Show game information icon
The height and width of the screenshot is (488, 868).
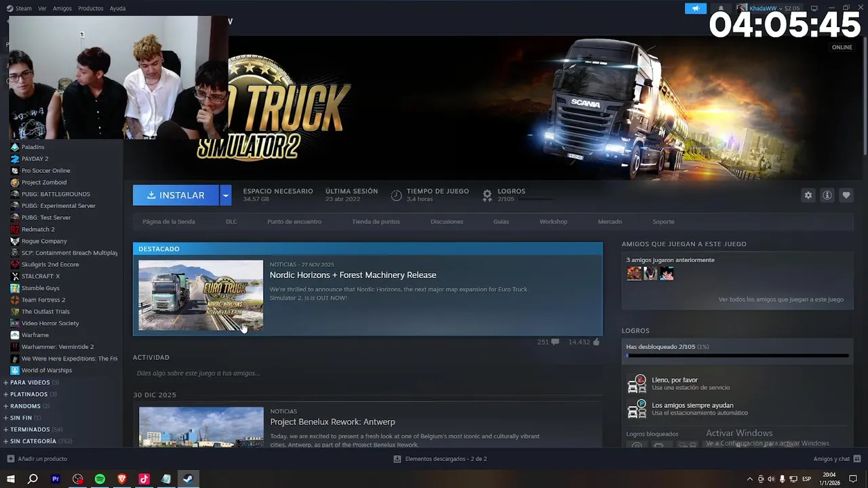click(827, 195)
